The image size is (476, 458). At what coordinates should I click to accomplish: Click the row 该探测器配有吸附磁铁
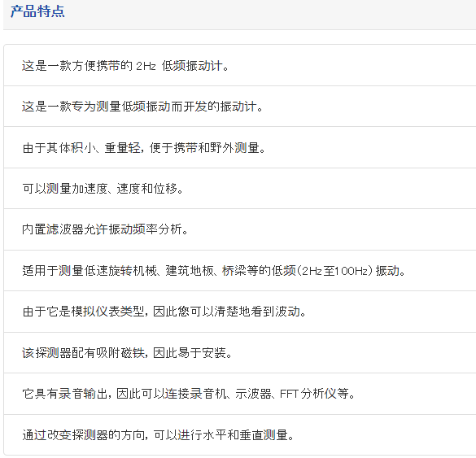tap(240, 353)
